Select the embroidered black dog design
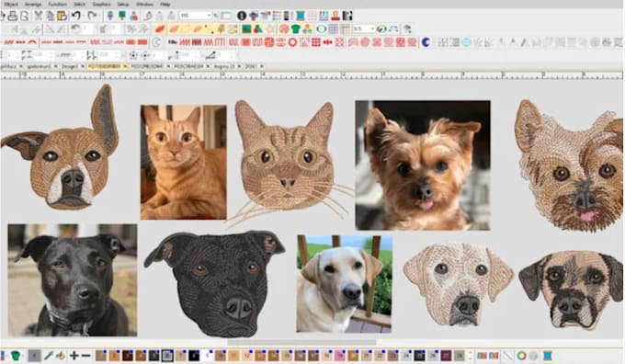625x364 pixels. [215, 283]
